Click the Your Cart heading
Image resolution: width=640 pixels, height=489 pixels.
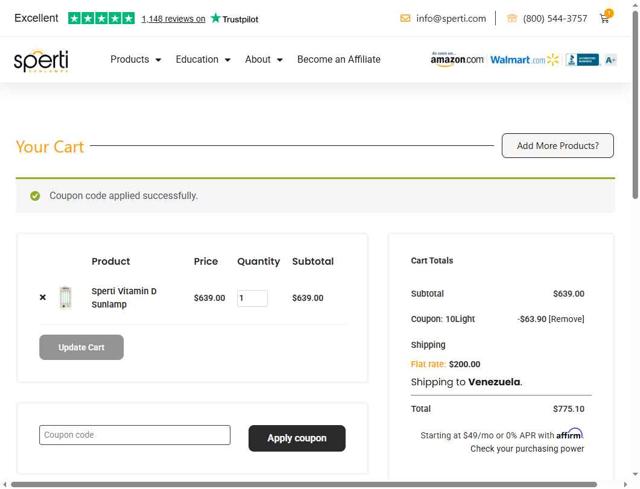[50, 147]
